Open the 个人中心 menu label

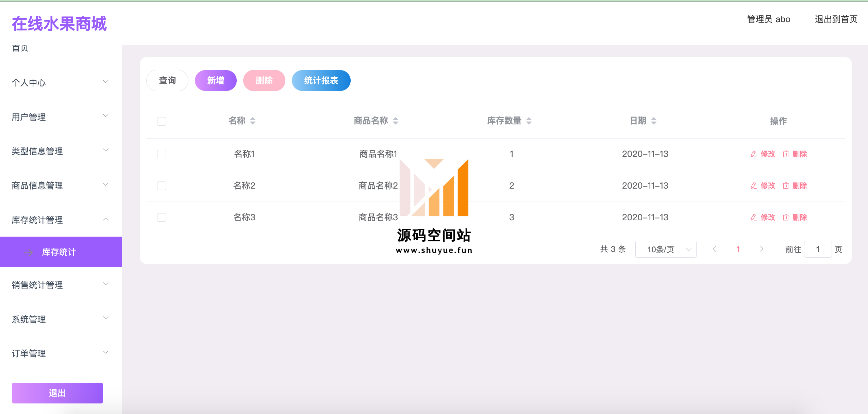coord(29,83)
